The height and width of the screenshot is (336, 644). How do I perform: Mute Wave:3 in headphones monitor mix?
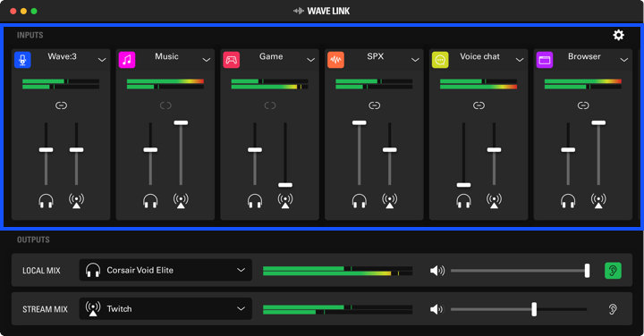(x=46, y=201)
